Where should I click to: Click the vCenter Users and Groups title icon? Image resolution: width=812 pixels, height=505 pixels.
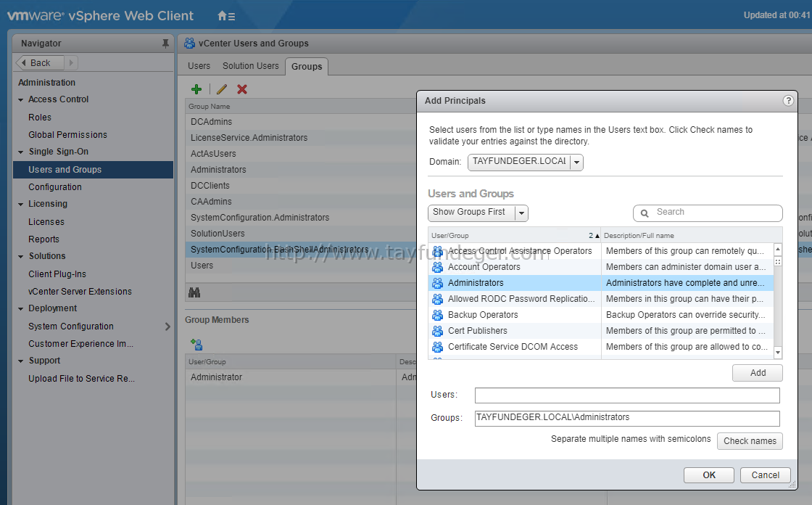189,44
